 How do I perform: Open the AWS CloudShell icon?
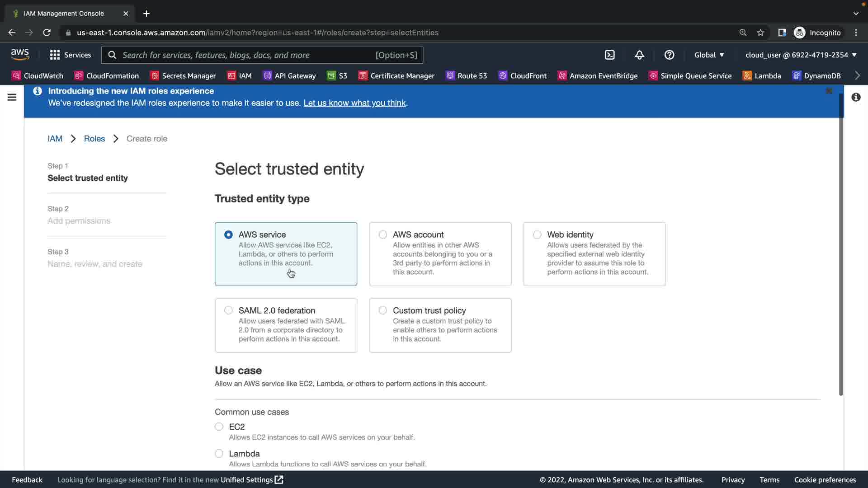(609, 55)
